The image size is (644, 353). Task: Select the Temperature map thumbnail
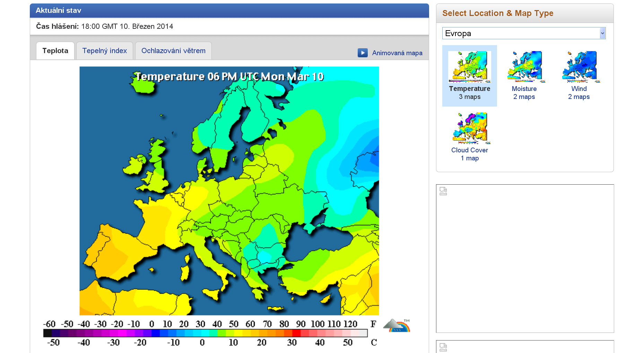click(469, 67)
